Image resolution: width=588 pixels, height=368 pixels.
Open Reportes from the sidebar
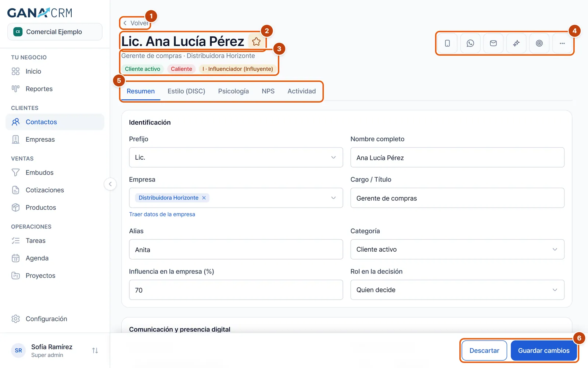[x=55, y=89]
